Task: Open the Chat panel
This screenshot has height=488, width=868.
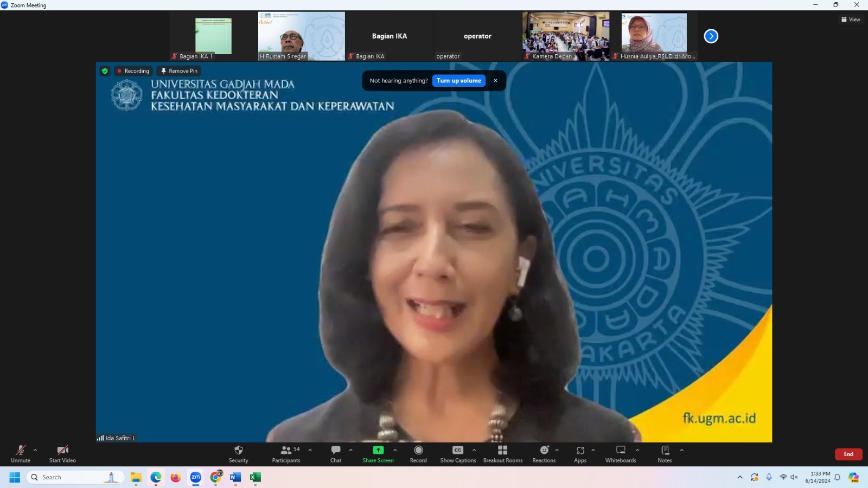Action: coord(336,454)
